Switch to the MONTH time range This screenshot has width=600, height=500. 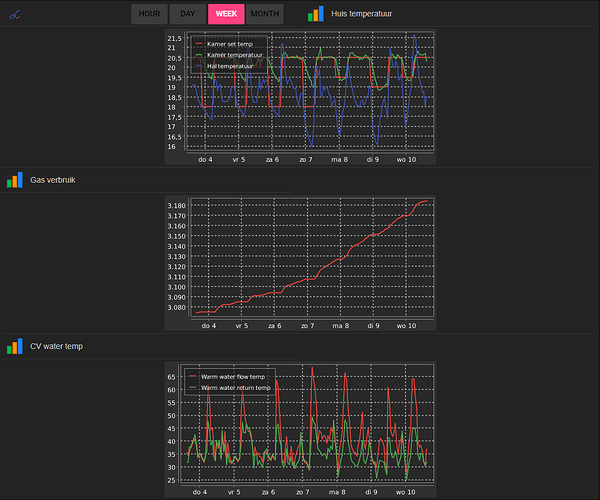point(264,14)
